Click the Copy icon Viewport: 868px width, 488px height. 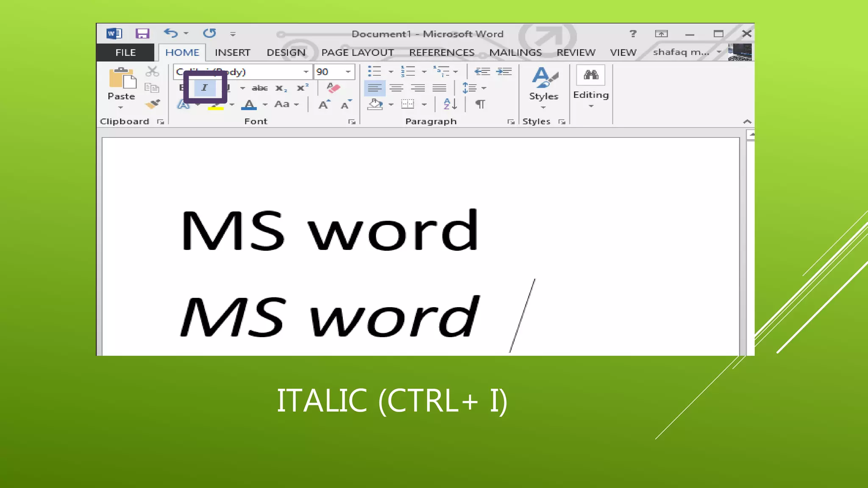(152, 88)
